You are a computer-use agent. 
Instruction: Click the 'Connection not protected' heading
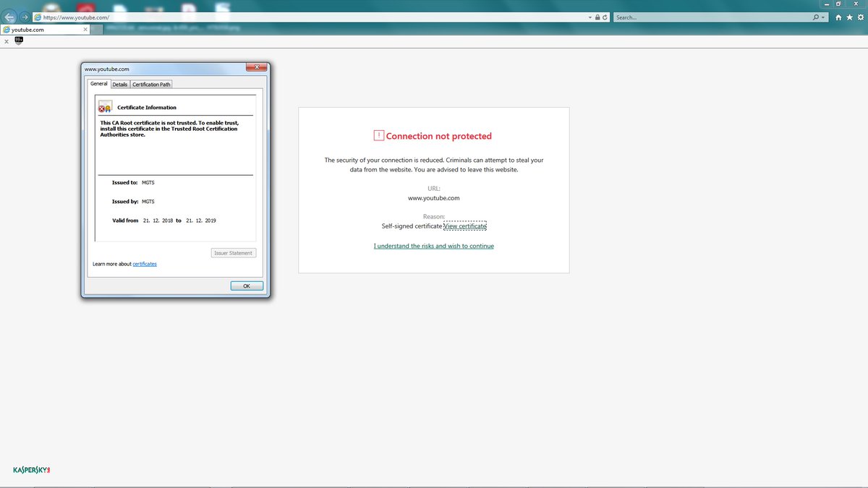(439, 136)
